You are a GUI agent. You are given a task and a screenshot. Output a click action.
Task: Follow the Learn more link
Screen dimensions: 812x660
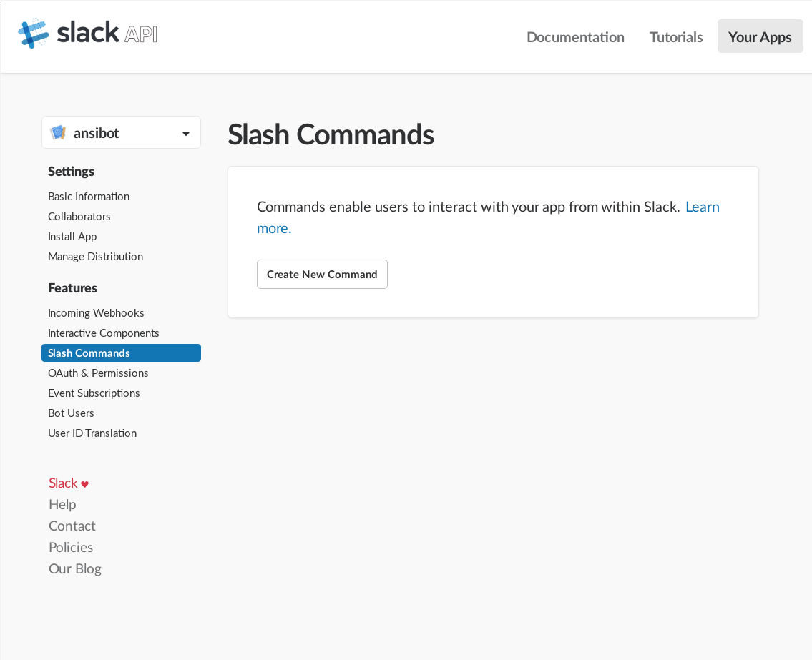(702, 207)
